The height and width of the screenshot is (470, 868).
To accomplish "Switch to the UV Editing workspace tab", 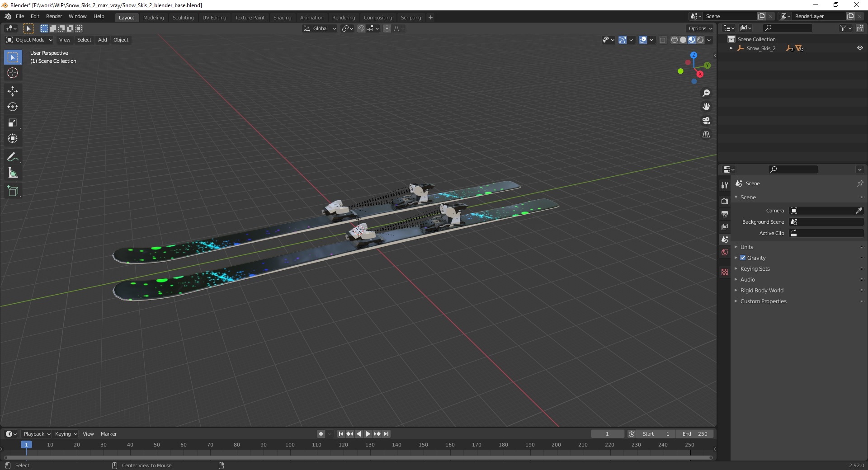I will click(x=214, y=18).
